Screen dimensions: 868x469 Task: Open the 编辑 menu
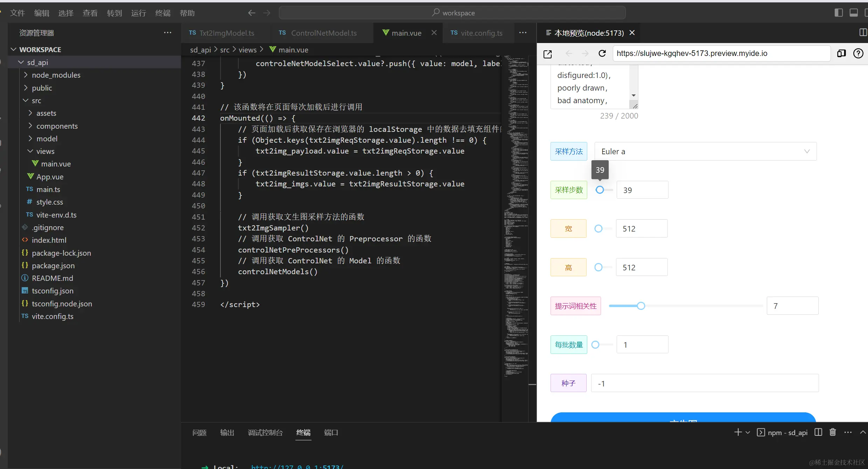(x=42, y=13)
